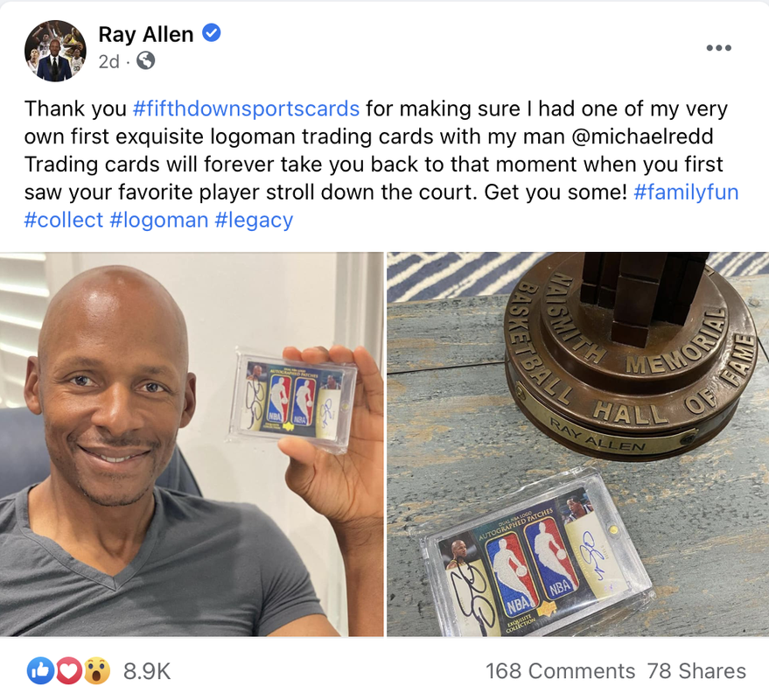Viewport: 769px width, 700px height.
Task: View the 78 Shares list
Action: pos(696,671)
